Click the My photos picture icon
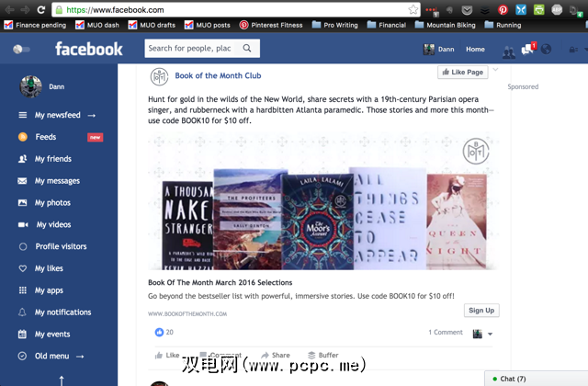Viewport: 588px width, 386px height. point(22,203)
